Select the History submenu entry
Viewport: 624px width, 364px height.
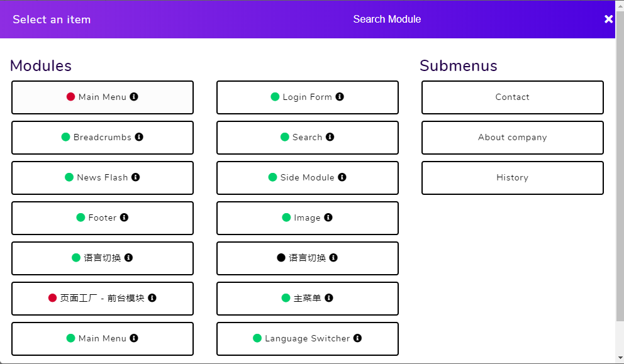pyautogui.click(x=512, y=177)
